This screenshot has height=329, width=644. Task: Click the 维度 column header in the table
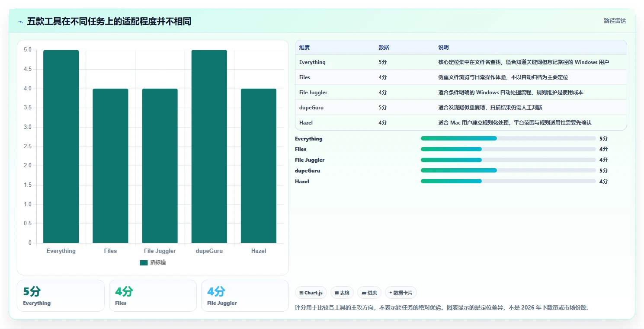coord(304,48)
